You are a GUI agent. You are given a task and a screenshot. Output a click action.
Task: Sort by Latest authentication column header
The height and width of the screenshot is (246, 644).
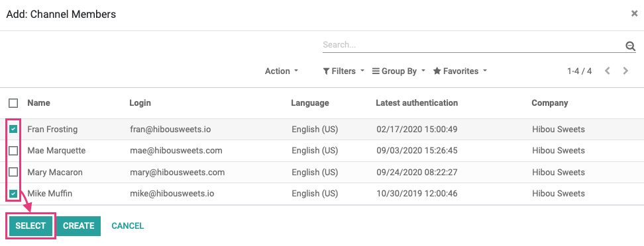click(417, 103)
